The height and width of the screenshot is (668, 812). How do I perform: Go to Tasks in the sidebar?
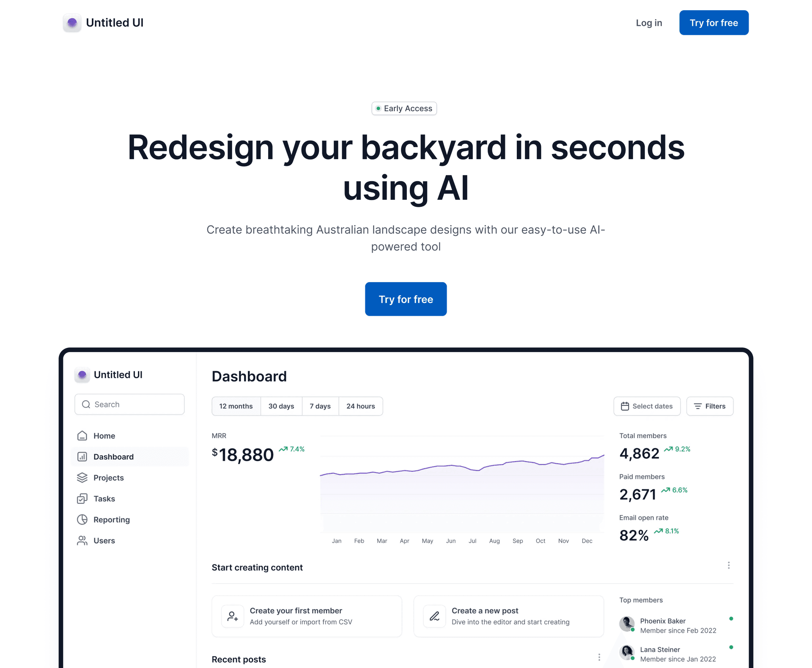pyautogui.click(x=130, y=499)
